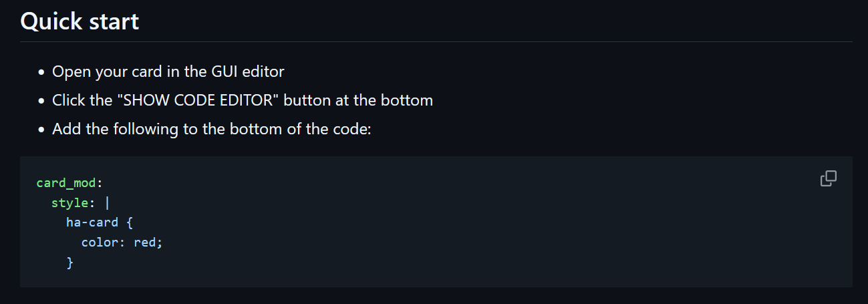The image size is (868, 304).
Task: Click the "Open your card in the GUI editor" line
Action: (x=168, y=71)
